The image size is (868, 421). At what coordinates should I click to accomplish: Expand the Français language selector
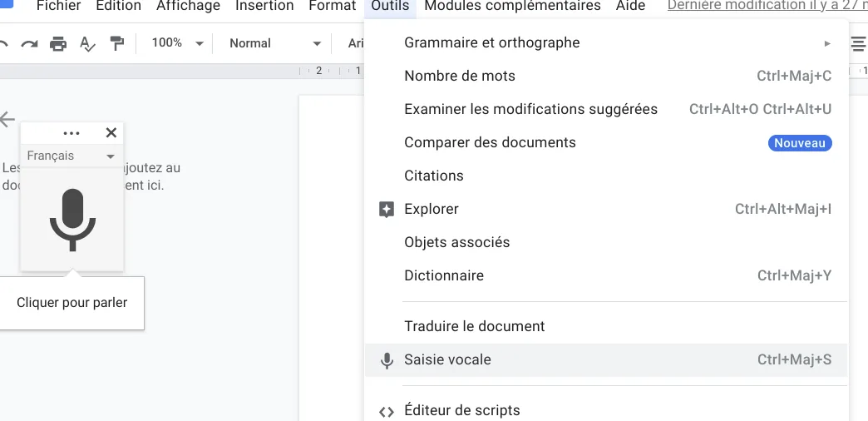(x=72, y=156)
